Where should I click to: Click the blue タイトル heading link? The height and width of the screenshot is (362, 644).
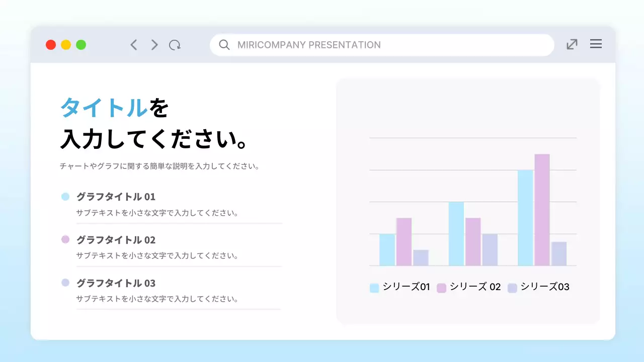pyautogui.click(x=103, y=108)
